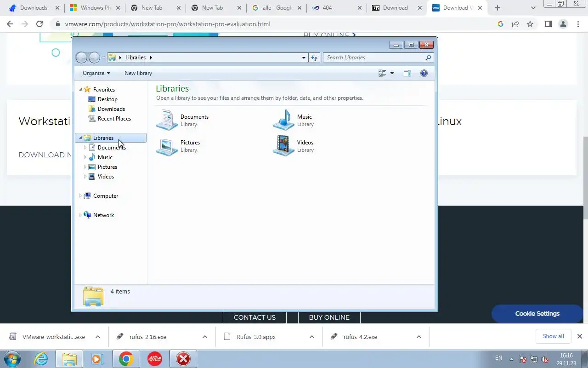Change your view icon in Explorer toolbar

click(382, 73)
